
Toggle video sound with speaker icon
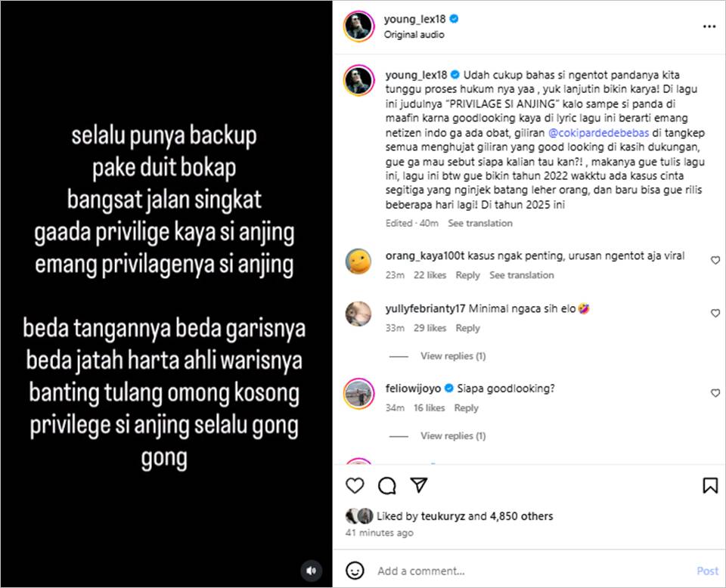point(311,571)
